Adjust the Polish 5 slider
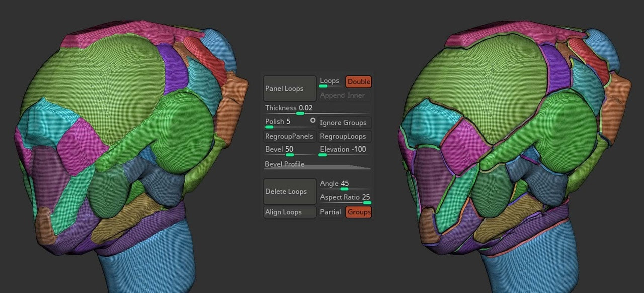 pos(286,122)
